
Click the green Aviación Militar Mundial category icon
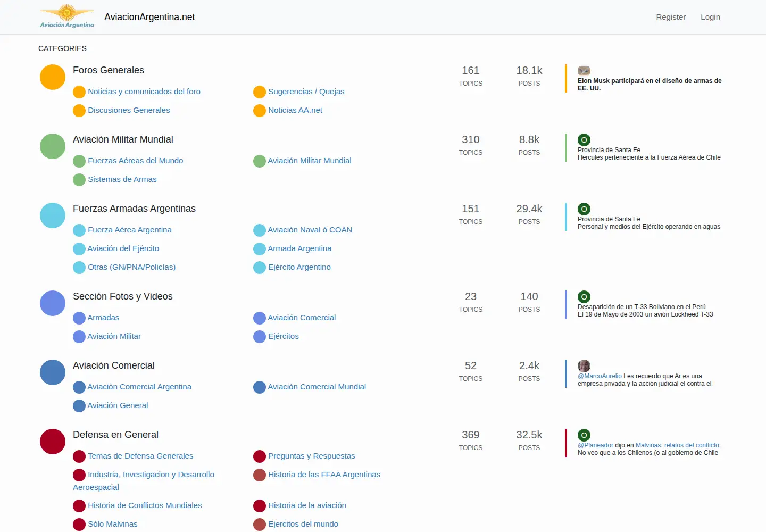(x=53, y=146)
